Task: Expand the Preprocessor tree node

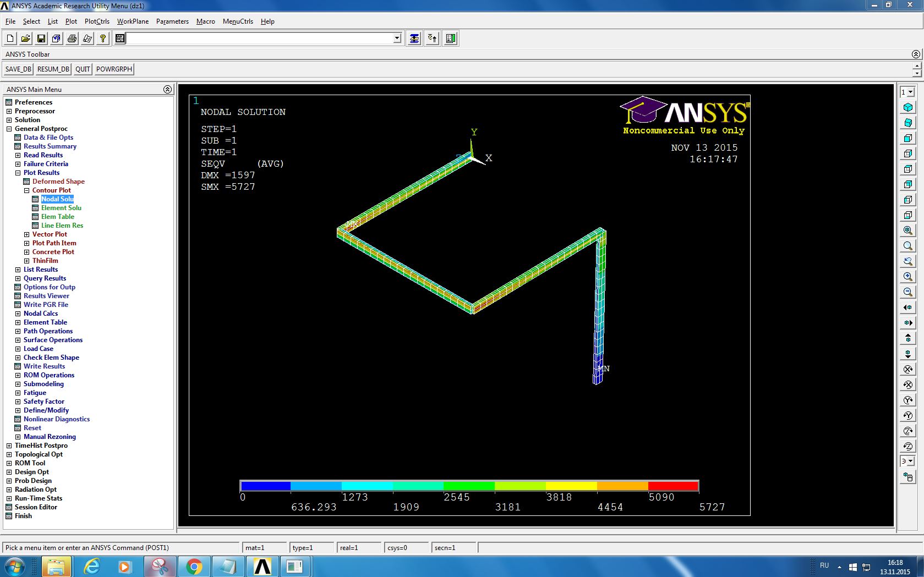Action: pos(9,111)
